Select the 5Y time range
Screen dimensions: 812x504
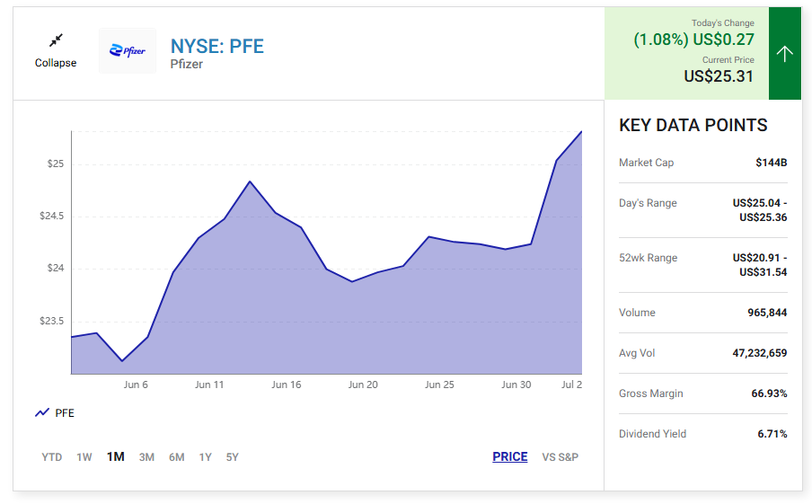coord(232,457)
